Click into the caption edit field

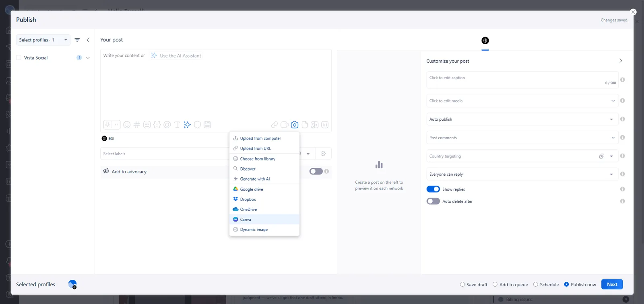coord(522,80)
